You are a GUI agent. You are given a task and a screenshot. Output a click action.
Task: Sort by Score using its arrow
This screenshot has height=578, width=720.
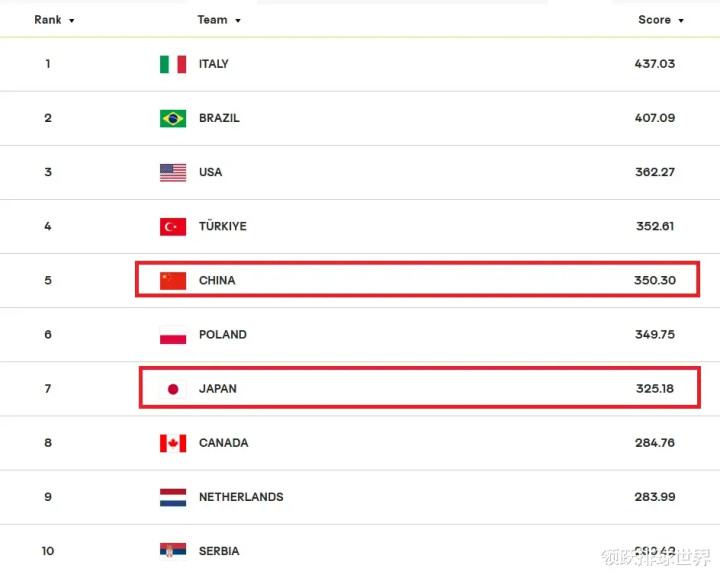[x=681, y=21]
